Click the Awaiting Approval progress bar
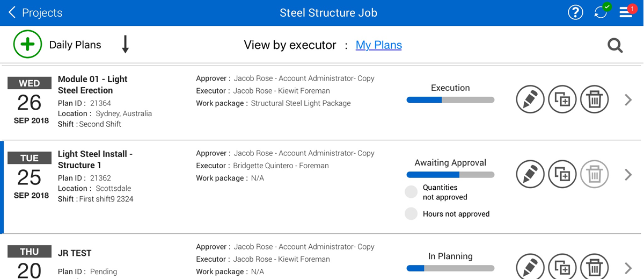 450,175
